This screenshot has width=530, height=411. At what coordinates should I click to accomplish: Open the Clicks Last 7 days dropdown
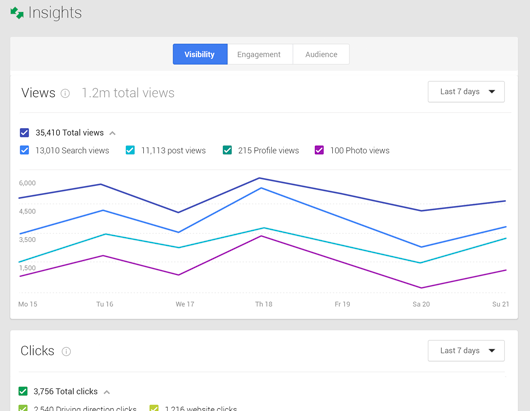[x=466, y=351]
